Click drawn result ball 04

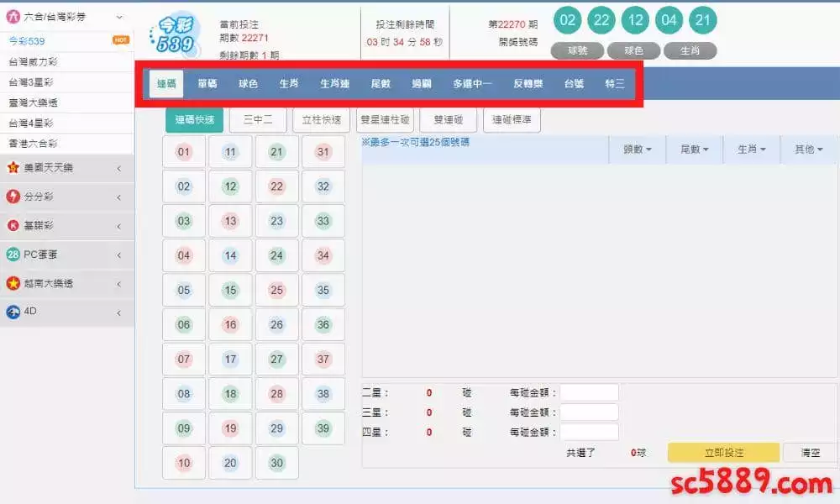tap(669, 20)
